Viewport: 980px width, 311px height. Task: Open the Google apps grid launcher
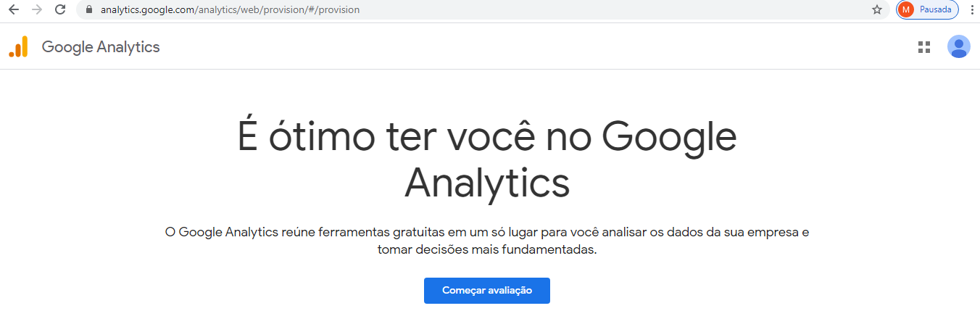click(923, 47)
